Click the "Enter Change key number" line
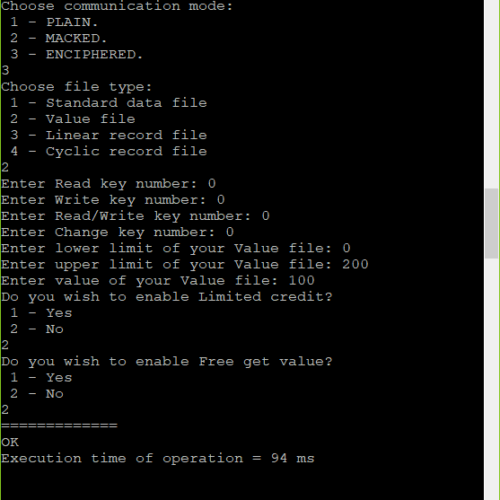The image size is (500, 500). (118, 232)
